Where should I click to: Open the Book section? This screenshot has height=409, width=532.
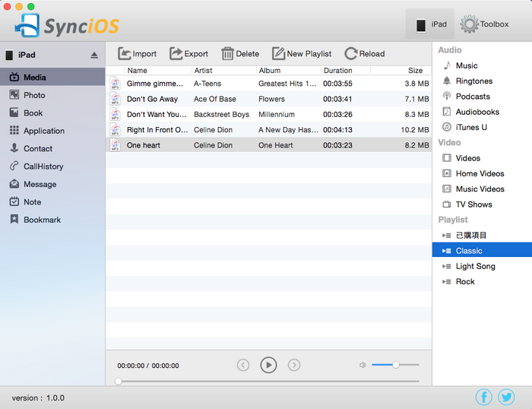(x=52, y=113)
